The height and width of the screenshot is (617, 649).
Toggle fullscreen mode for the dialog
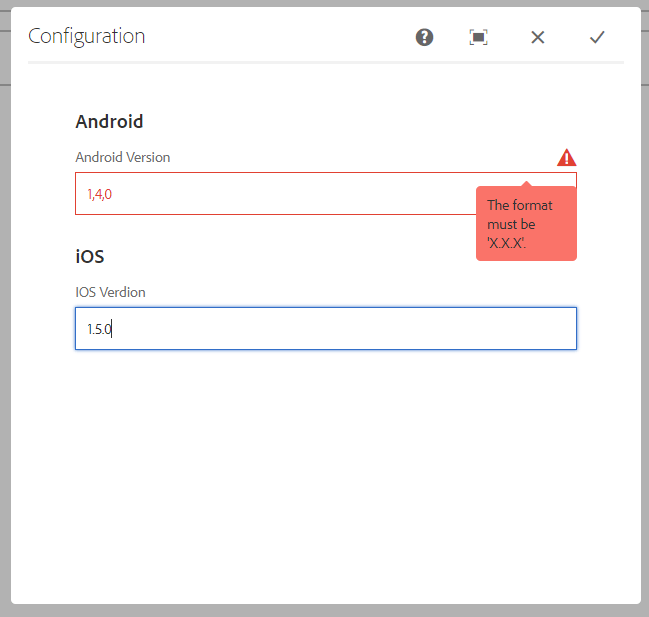(x=479, y=37)
